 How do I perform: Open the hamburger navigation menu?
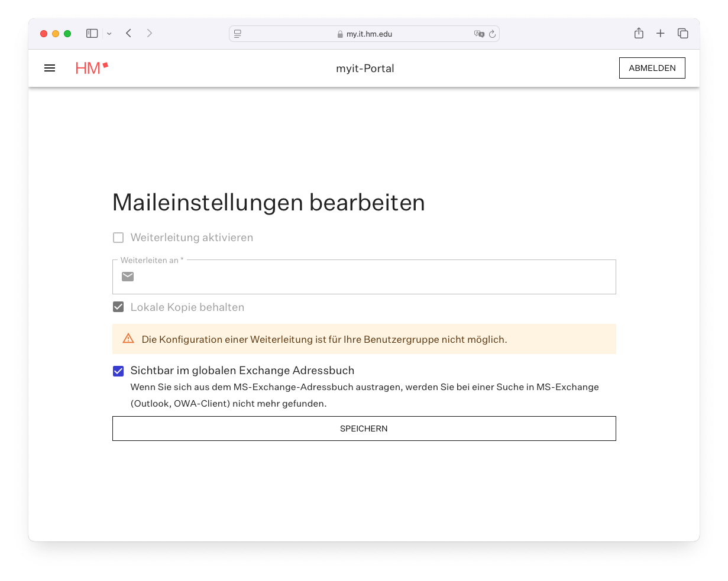[x=50, y=68]
